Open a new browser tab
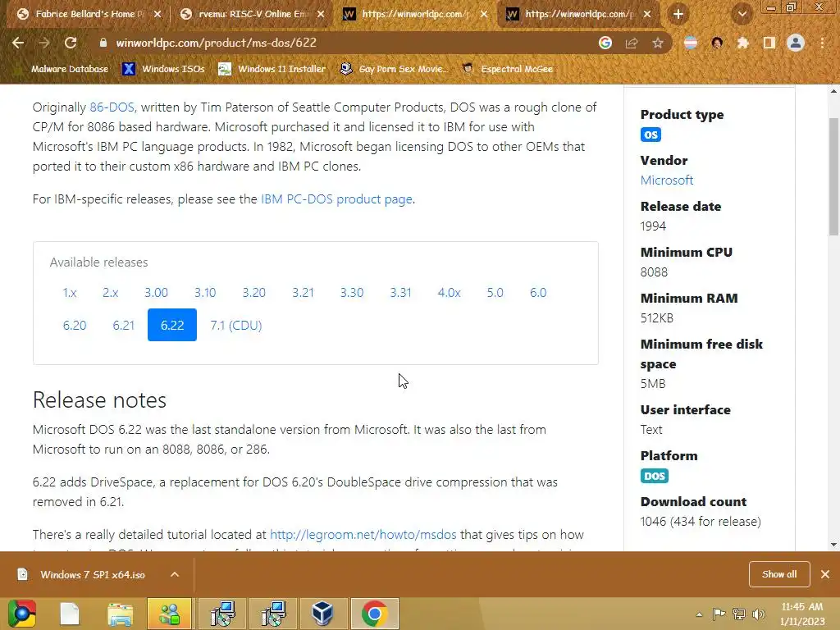This screenshot has height=630, width=840. [x=678, y=14]
